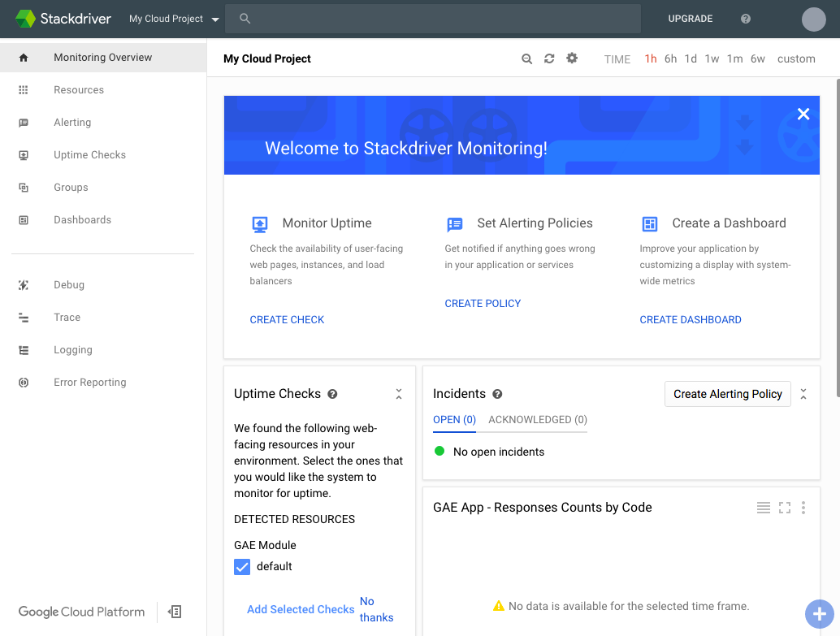Open the help question mark icon
The height and width of the screenshot is (636, 840).
pos(745,19)
